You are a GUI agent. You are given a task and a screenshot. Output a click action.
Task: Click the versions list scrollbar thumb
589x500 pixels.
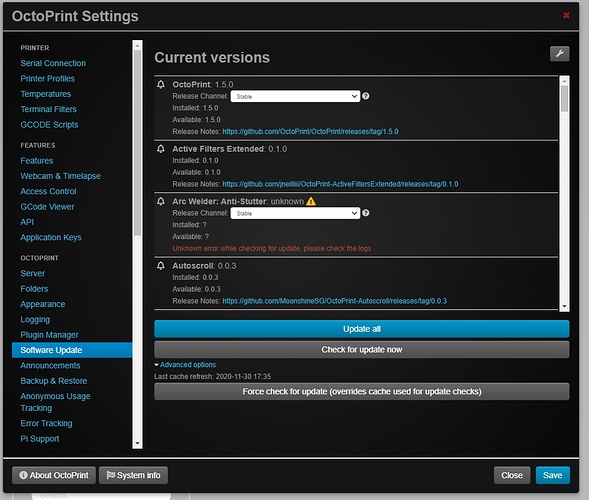[x=564, y=99]
